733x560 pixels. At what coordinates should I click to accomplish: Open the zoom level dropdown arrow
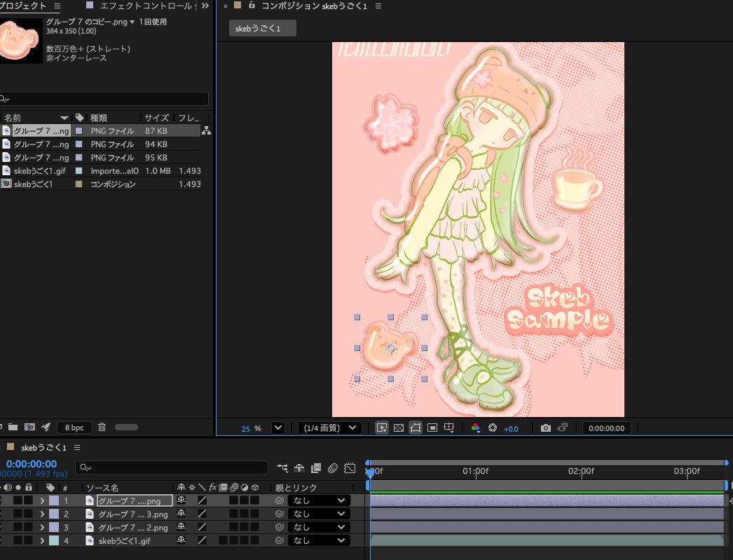[278, 428]
